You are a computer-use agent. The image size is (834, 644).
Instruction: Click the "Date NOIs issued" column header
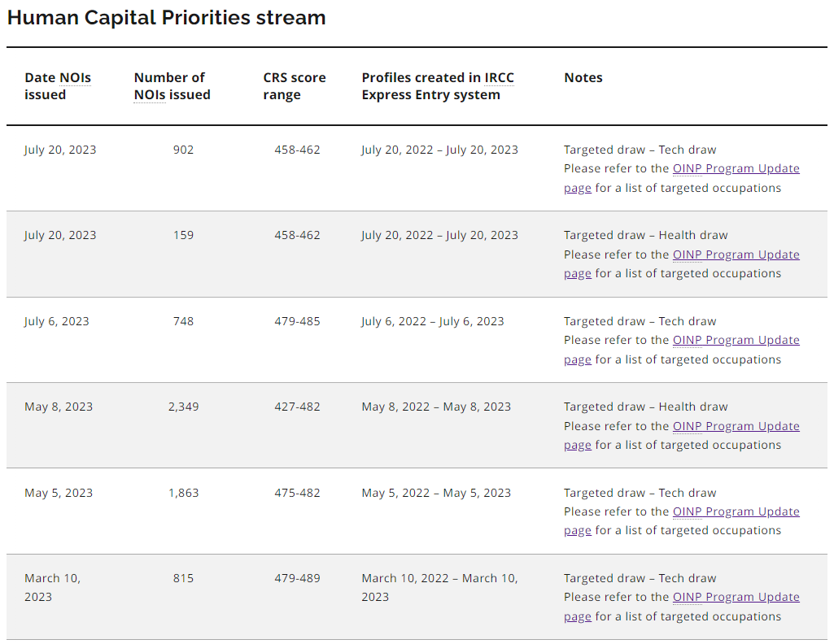coord(58,86)
